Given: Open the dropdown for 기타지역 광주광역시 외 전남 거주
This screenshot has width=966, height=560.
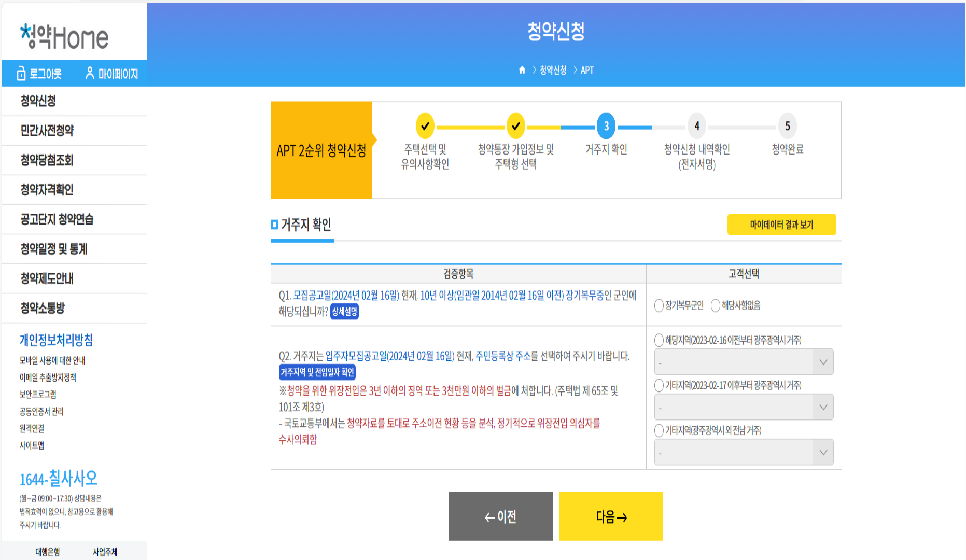Looking at the screenshot, I should (744, 452).
